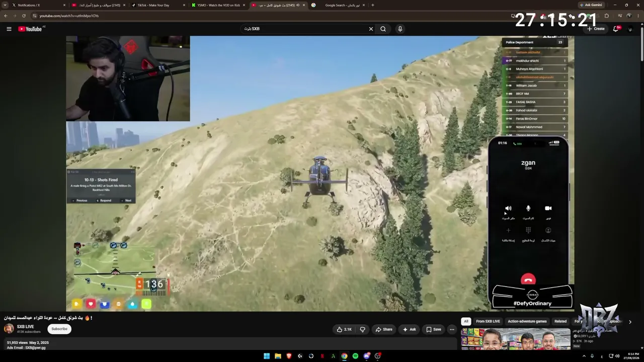This screenshot has height=362, width=644.
Task: Subscribe to SXB LIVE channel
Action: (x=59, y=329)
